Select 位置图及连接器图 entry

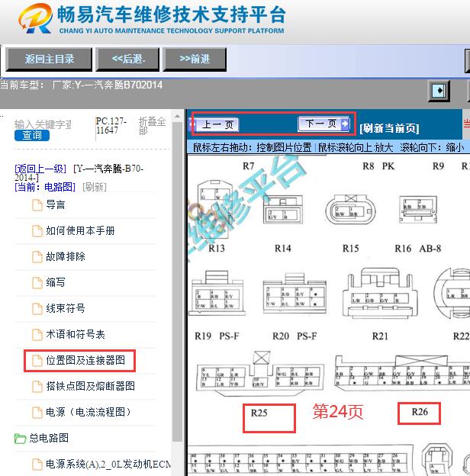(85, 360)
